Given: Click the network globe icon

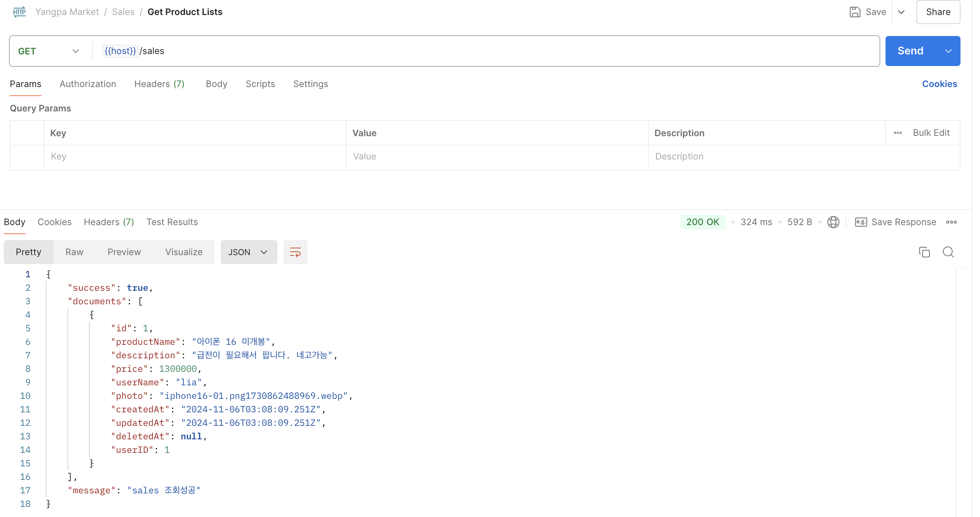Looking at the screenshot, I should click(x=833, y=222).
